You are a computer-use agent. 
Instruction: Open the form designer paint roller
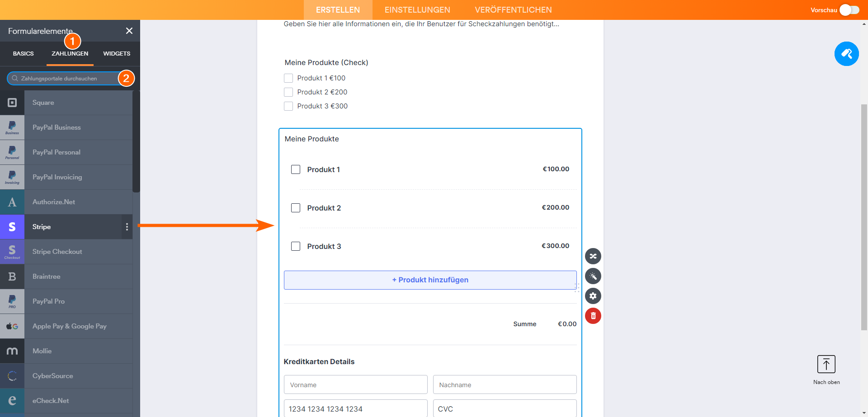[846, 54]
